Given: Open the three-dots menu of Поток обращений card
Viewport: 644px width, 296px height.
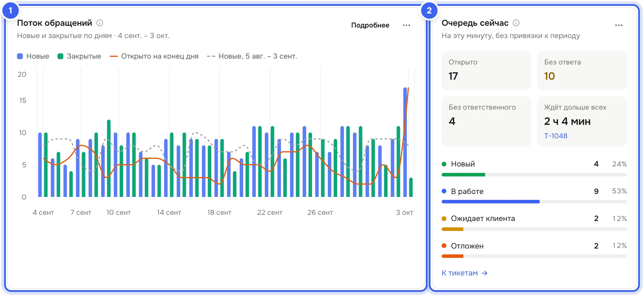Looking at the screenshot, I should point(406,25).
